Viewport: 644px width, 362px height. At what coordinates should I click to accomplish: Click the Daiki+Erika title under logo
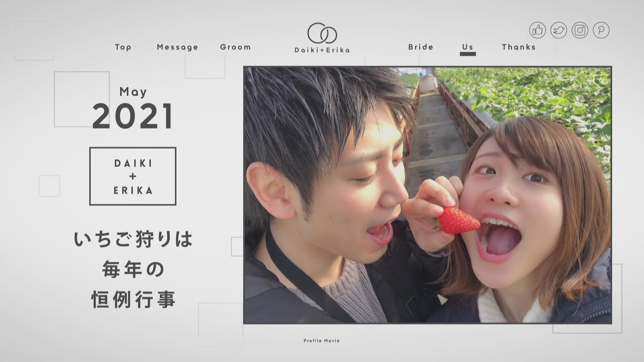coord(322,50)
